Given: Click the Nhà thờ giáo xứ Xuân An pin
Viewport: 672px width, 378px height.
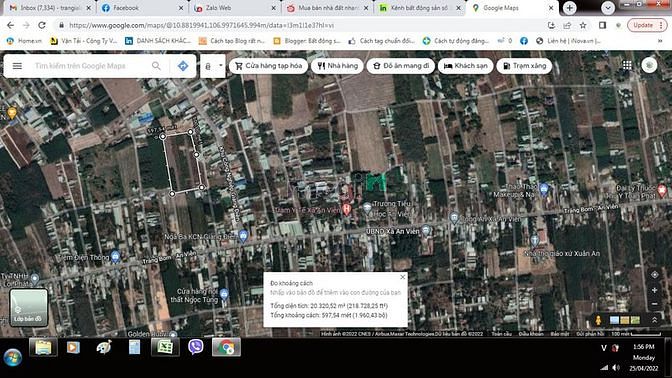Looking at the screenshot, I should coord(534,240).
